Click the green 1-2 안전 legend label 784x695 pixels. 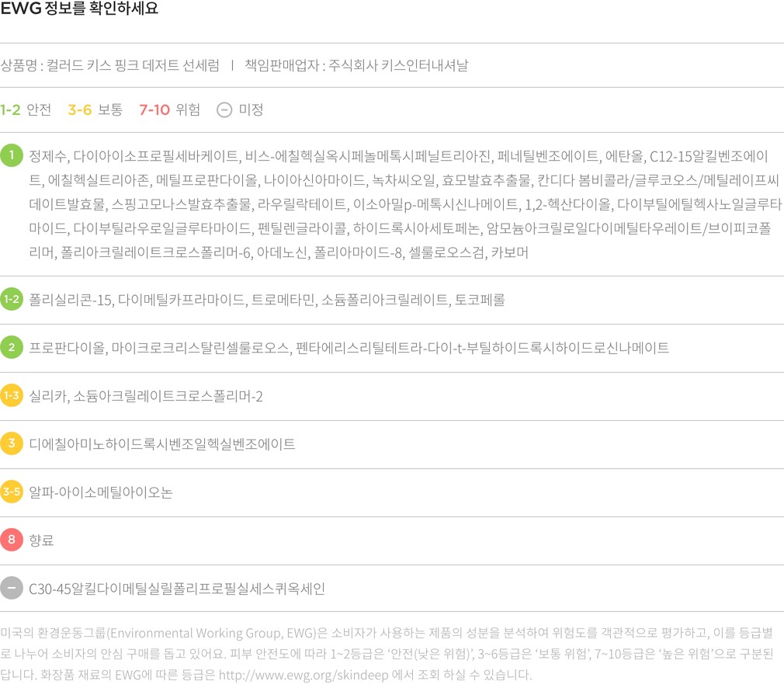pos(26,109)
